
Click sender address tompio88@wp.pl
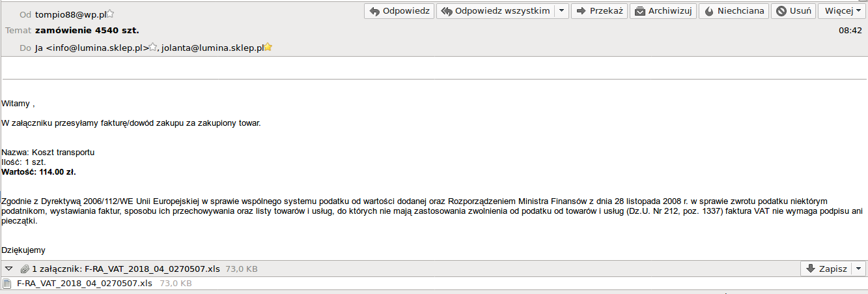pos(70,14)
